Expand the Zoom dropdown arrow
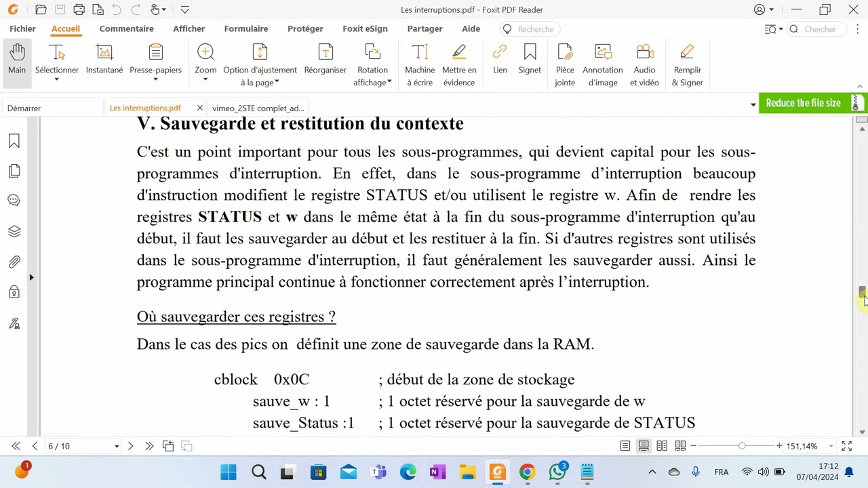 click(x=205, y=80)
